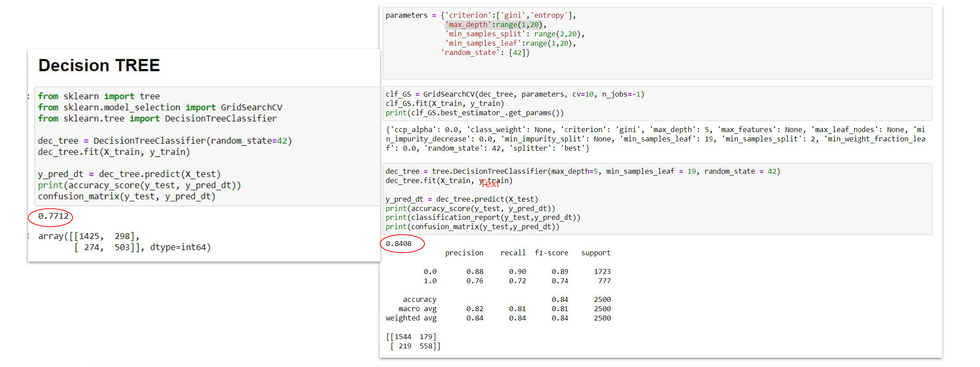Click the output line starting "{'ccp_alpha': 0.0"
980x367 pixels.
655,130
